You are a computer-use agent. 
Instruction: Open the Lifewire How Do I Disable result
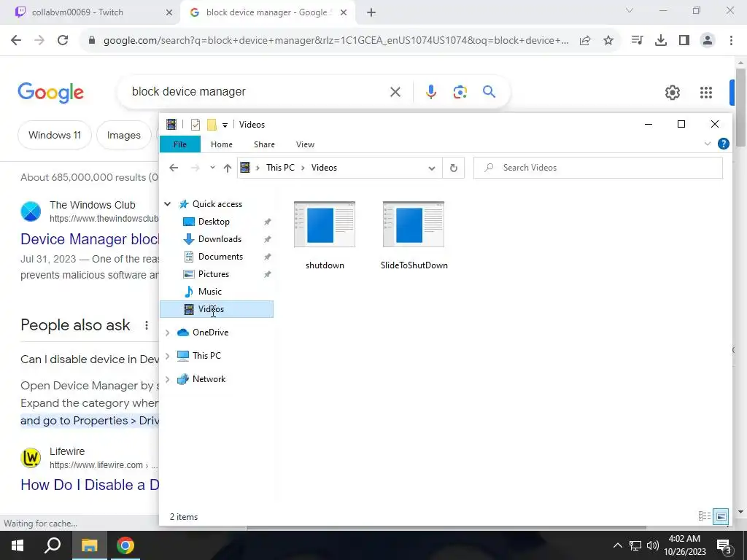coord(90,485)
